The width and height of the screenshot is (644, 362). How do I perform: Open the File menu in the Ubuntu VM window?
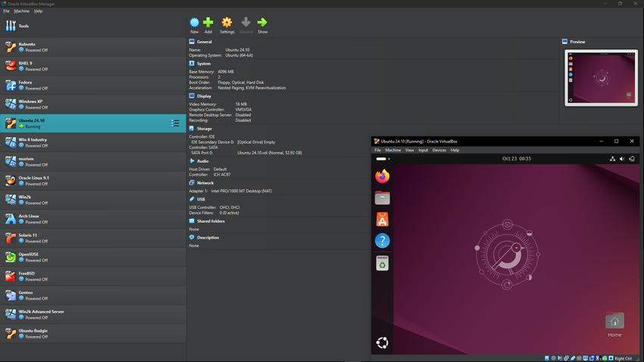[x=377, y=150]
